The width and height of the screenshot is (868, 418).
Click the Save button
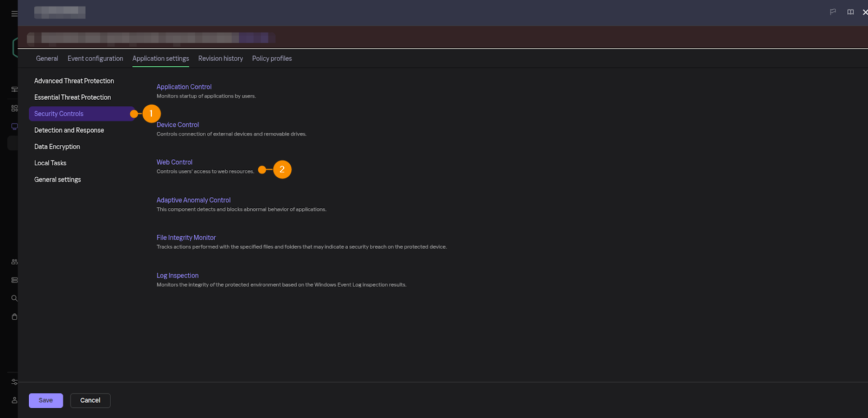click(x=46, y=401)
